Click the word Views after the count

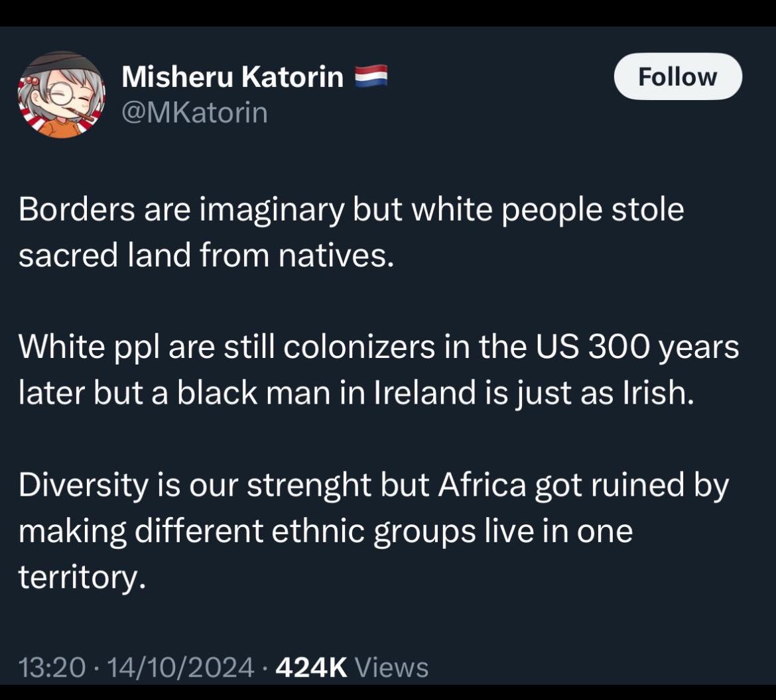click(x=392, y=667)
